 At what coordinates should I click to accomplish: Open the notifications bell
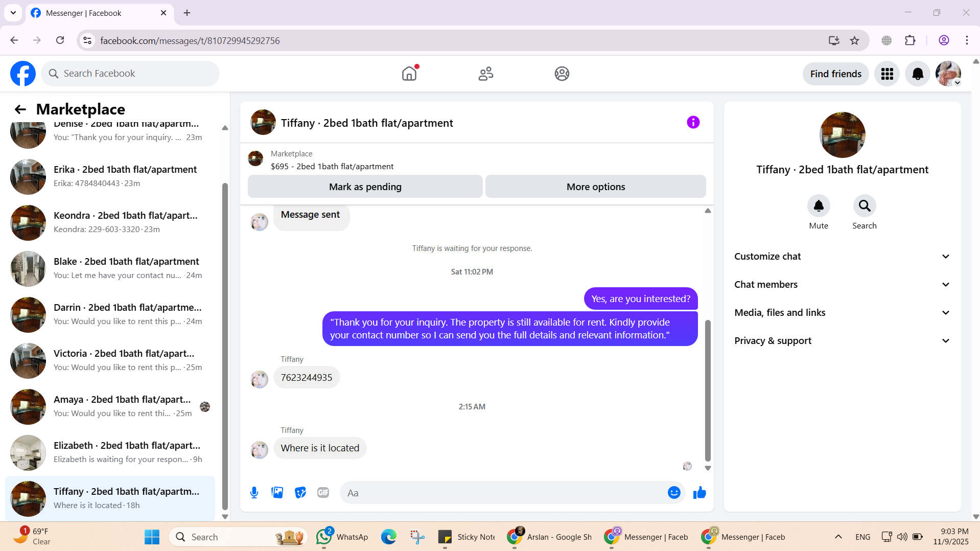click(x=918, y=74)
